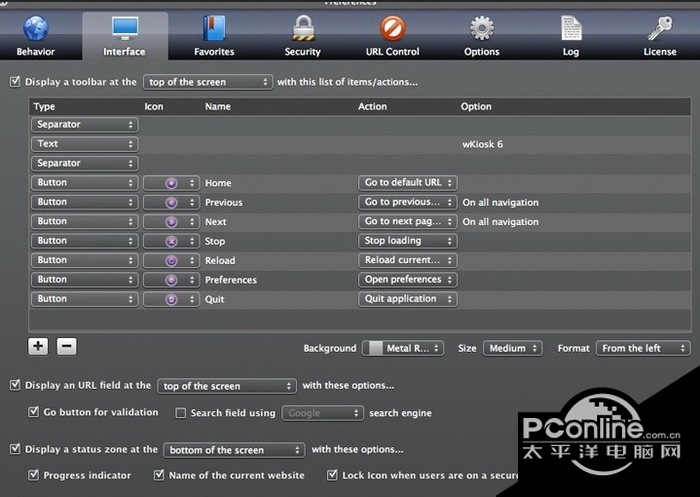
Task: Open the Log document icon
Action: 571,29
